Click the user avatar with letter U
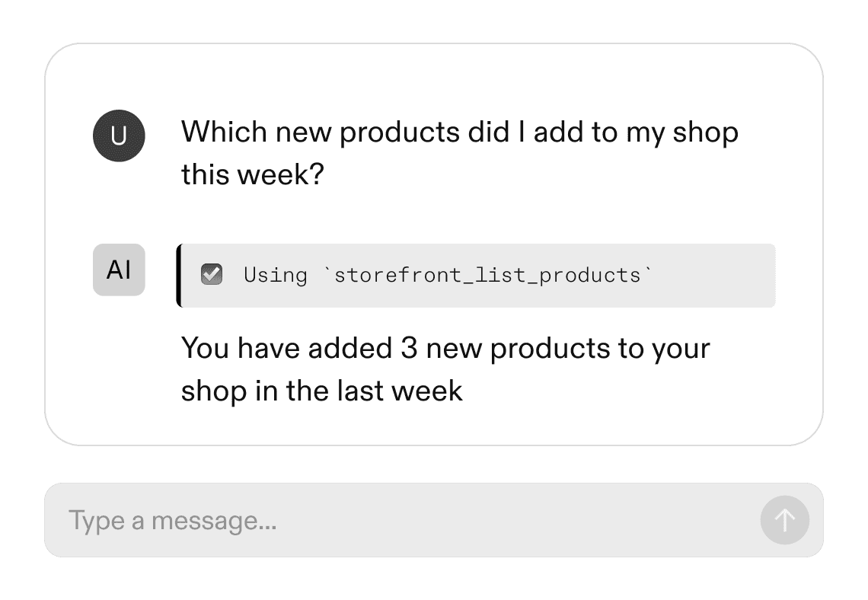Screen dimensions: 868x600 (119, 136)
